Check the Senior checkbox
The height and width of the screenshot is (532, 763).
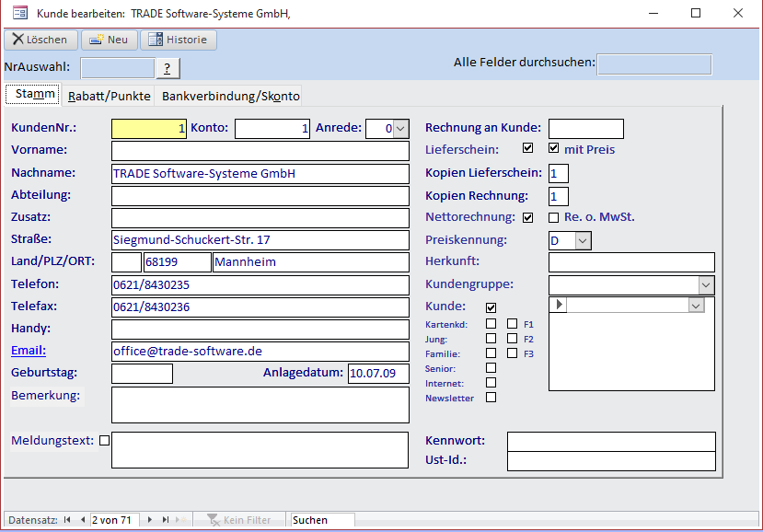[491, 368]
